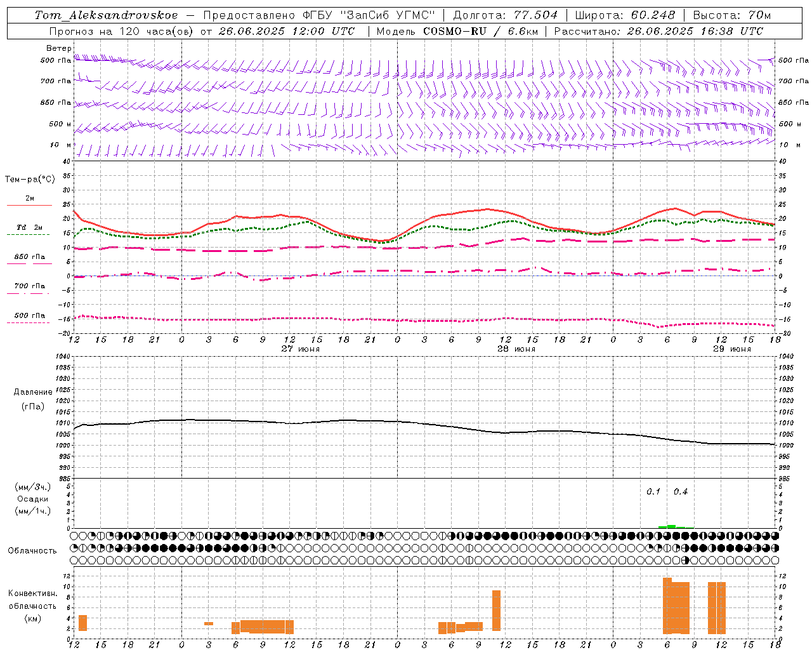The height and width of the screenshot is (650, 812).
Task: Click the text Предоставлено ФГБУ "ЗапСиб УГМС"
Action: pos(320,15)
